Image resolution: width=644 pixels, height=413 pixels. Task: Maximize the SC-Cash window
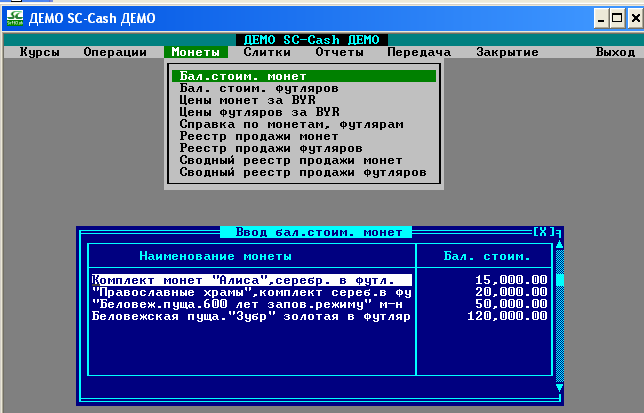coord(617,18)
